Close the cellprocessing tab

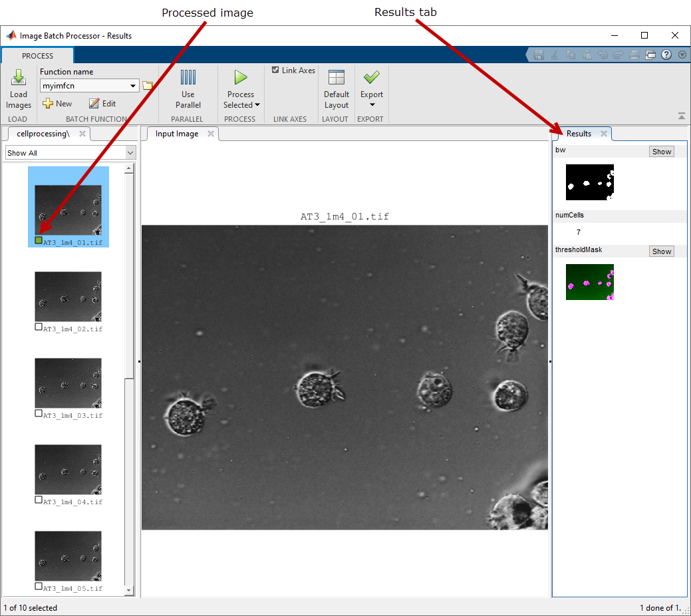pyautogui.click(x=82, y=134)
